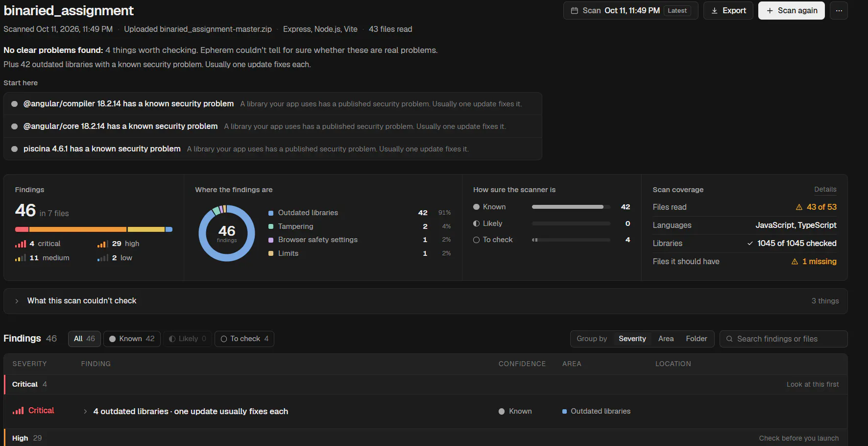Image resolution: width=868 pixels, height=446 pixels.
Task: Group findings by Area
Action: click(x=666, y=339)
